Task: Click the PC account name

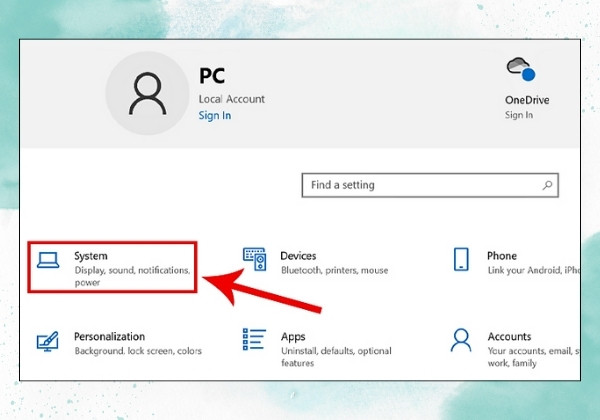Action: coord(212,76)
